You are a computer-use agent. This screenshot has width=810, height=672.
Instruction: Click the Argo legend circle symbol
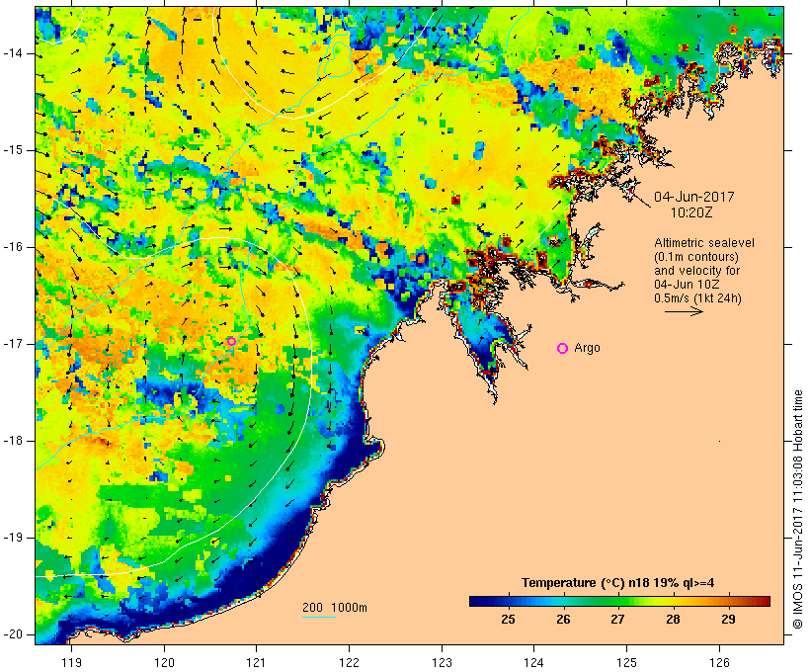click(x=563, y=349)
